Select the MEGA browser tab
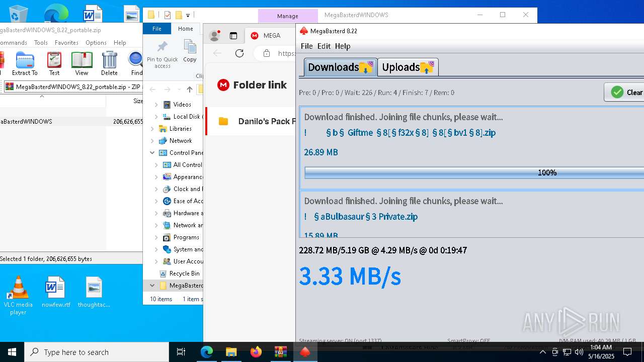644x362 pixels. click(x=270, y=36)
